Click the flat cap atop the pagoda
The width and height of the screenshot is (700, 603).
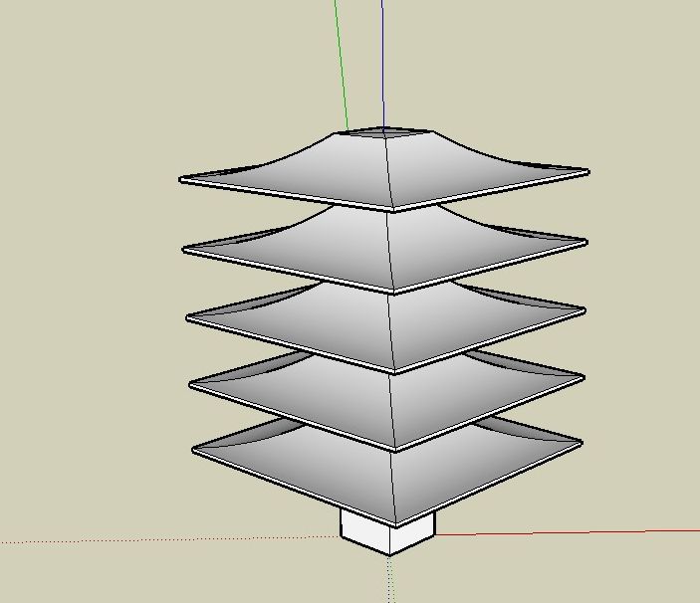click(384, 132)
